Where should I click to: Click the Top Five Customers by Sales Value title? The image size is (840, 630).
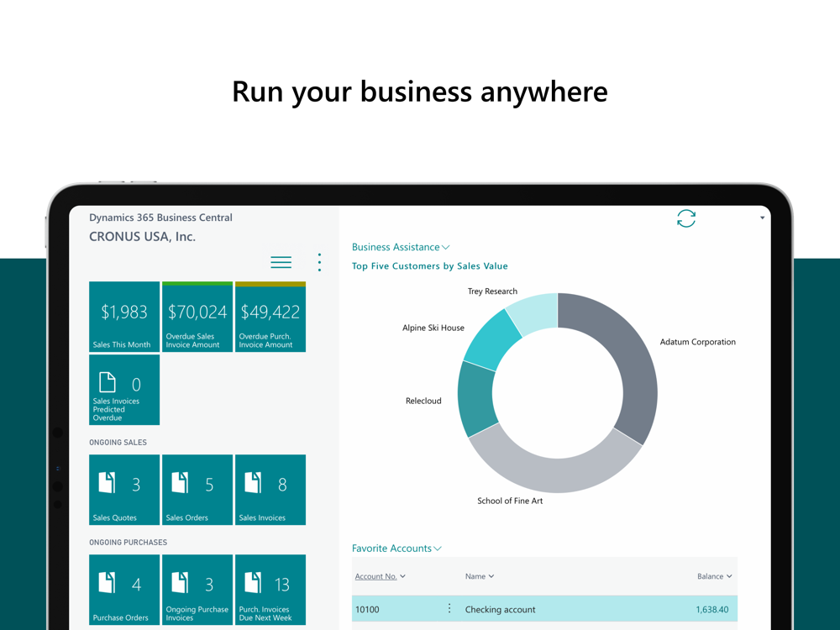[429, 266]
